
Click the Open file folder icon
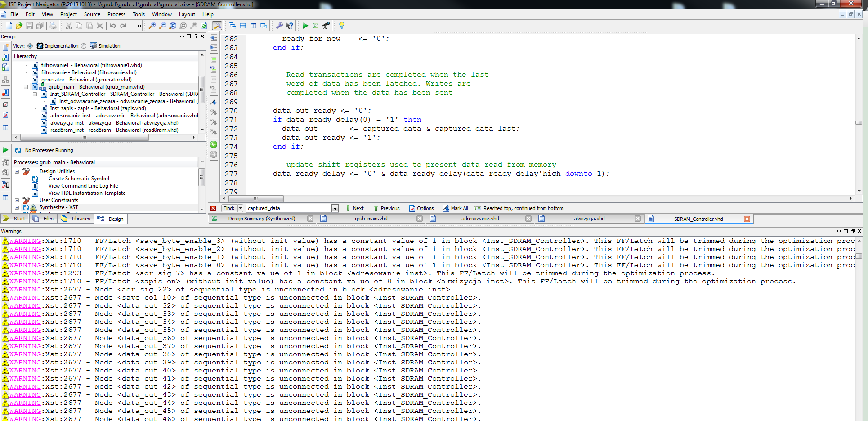click(x=19, y=26)
